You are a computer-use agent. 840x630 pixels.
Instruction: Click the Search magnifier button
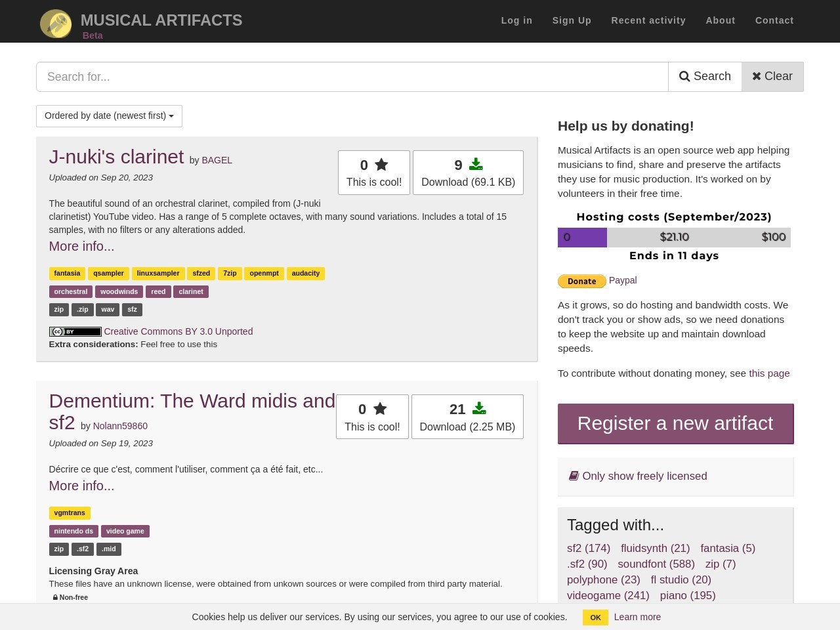pyautogui.click(x=705, y=77)
